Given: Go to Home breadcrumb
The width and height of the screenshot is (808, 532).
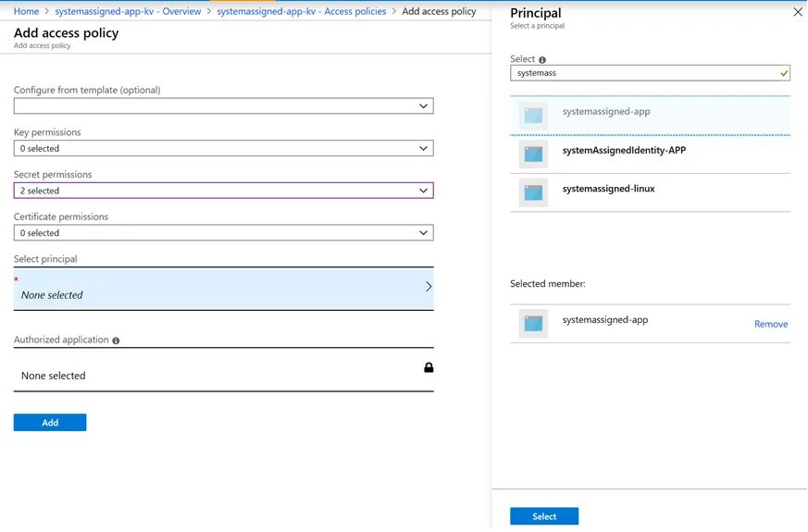Looking at the screenshot, I should pyautogui.click(x=26, y=11).
